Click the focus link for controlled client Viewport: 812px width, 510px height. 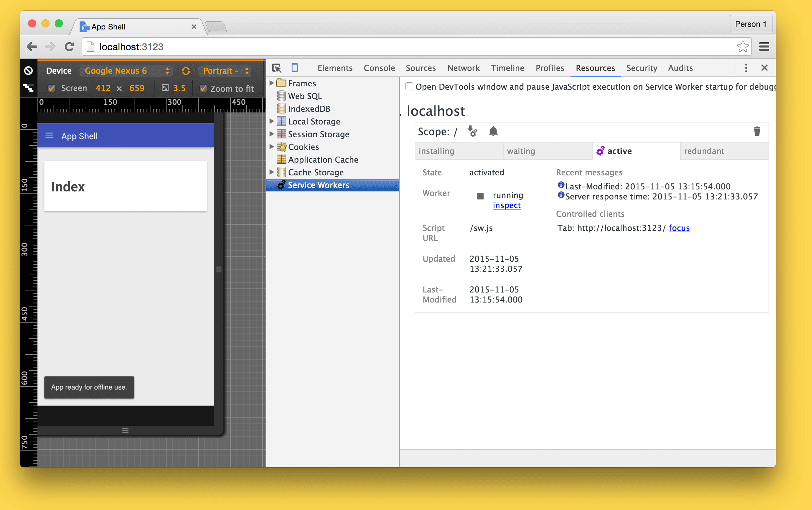(680, 228)
